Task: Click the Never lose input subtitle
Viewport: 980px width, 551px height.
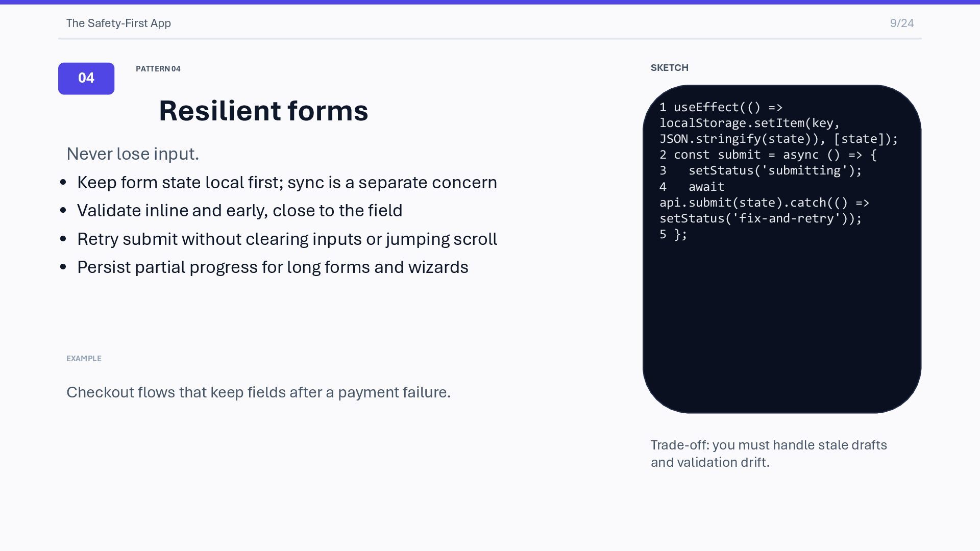Action: [x=133, y=154]
